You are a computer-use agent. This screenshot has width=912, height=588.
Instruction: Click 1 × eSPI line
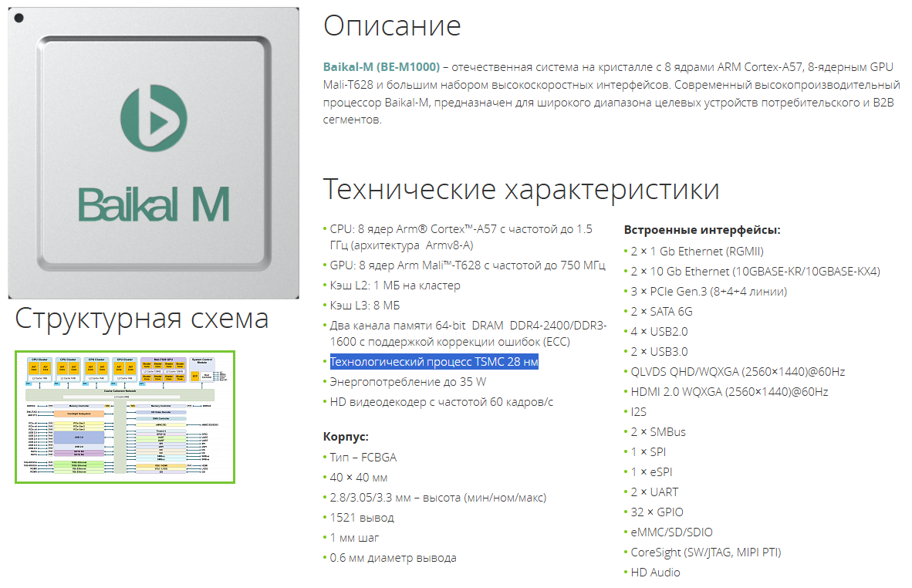click(x=651, y=472)
